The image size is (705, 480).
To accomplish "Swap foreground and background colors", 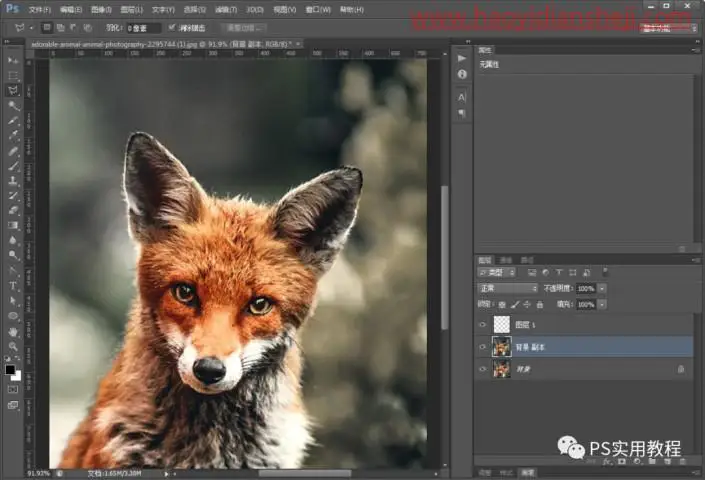I will tap(18, 359).
